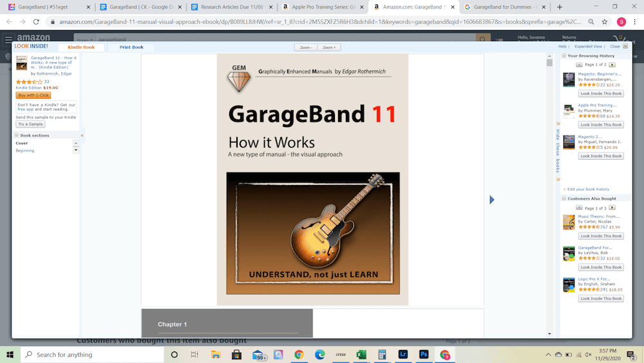Switch to the Print Book tab
The width and height of the screenshot is (644, 363).
131,47
